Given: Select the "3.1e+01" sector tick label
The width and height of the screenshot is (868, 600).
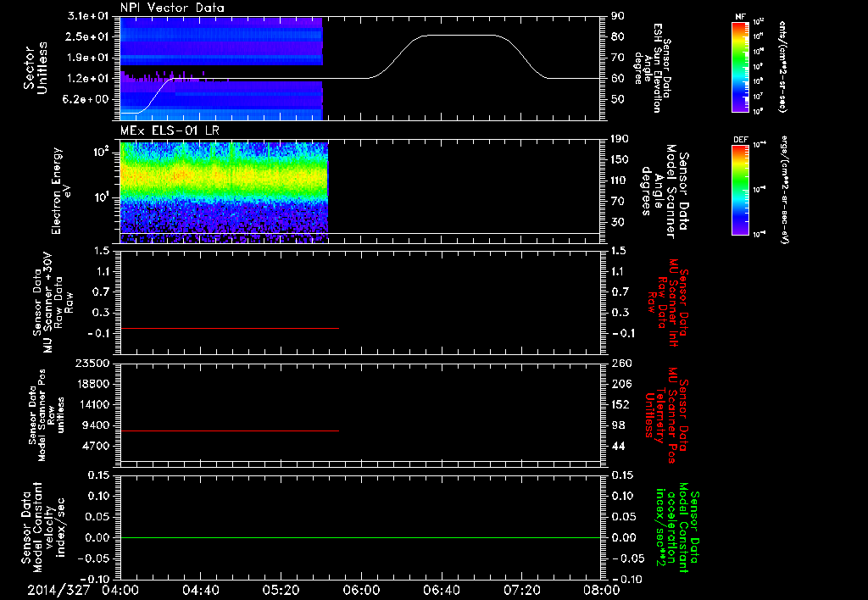Looking at the screenshot, I should pos(88,16).
